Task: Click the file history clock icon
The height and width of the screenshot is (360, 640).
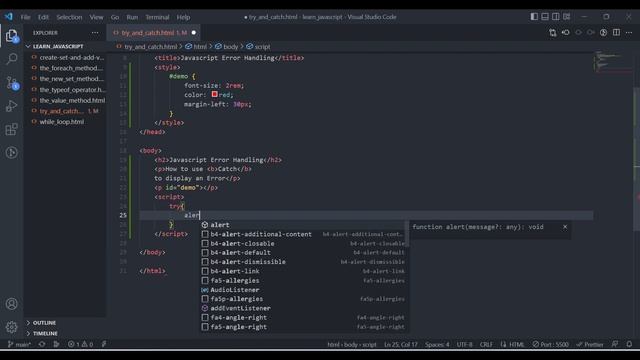Action: [603, 33]
